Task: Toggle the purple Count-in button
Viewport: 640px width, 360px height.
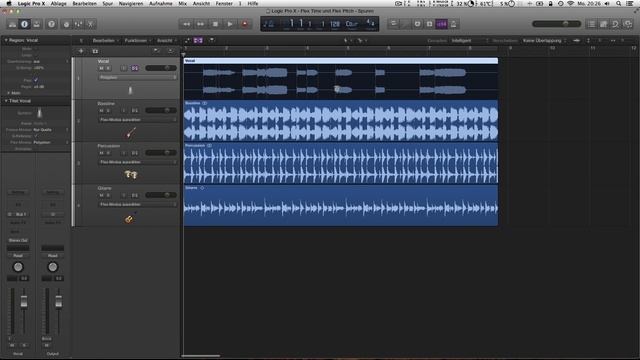Action: coord(442,24)
